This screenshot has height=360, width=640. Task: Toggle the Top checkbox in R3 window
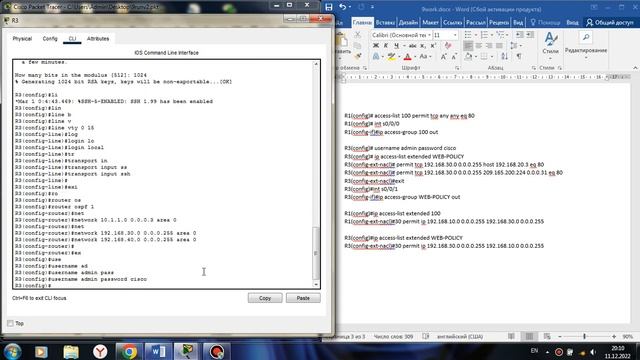pyautogui.click(x=10, y=323)
